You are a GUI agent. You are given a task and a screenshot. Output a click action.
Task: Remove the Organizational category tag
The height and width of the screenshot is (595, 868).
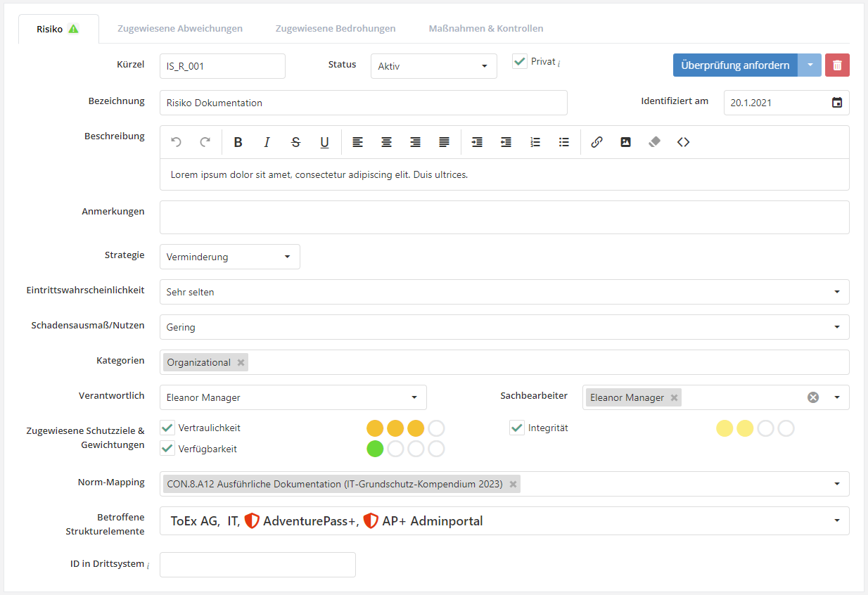coord(241,363)
